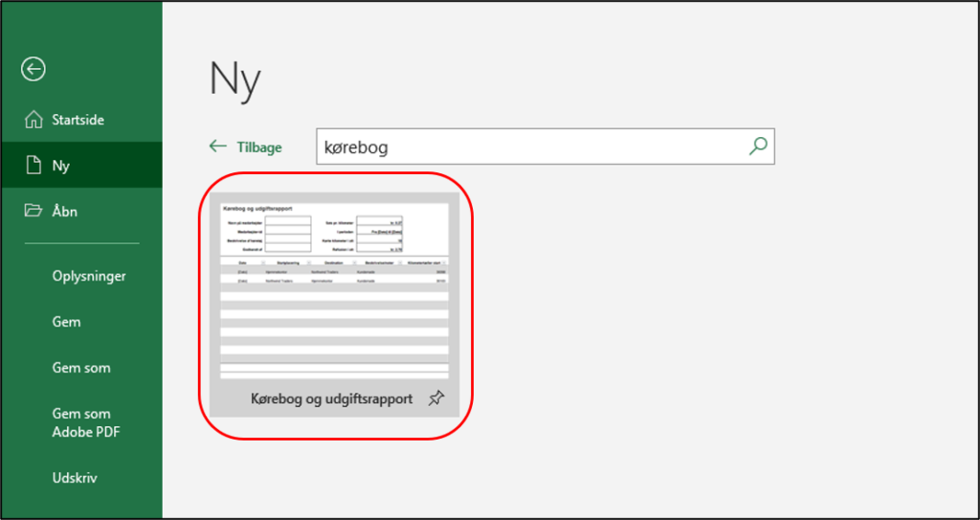
Task: Open the Åbn section
Action: pos(65,211)
